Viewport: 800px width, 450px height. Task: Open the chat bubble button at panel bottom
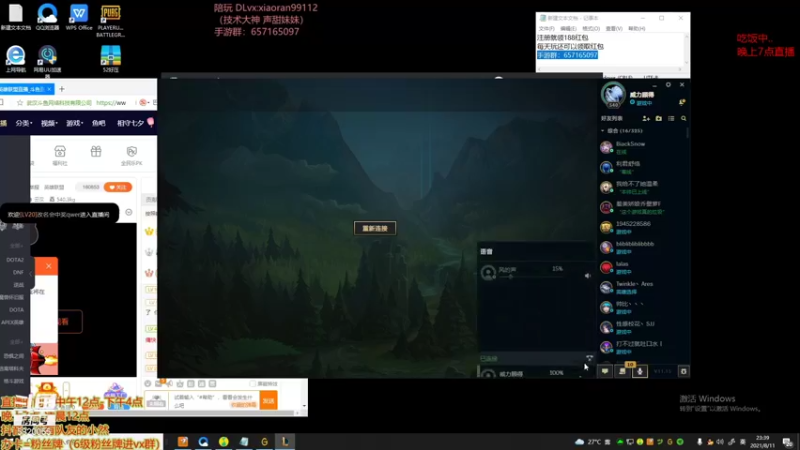point(605,371)
